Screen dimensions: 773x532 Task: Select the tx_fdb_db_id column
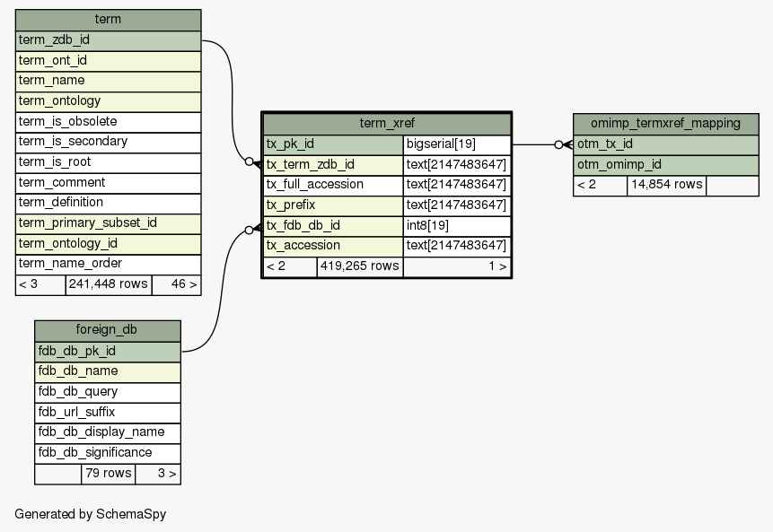332,225
